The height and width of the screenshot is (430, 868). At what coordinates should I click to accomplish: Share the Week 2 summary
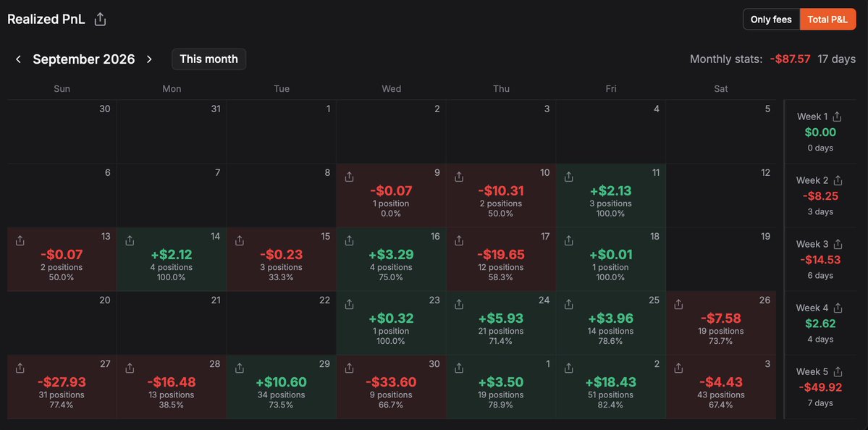coord(838,180)
